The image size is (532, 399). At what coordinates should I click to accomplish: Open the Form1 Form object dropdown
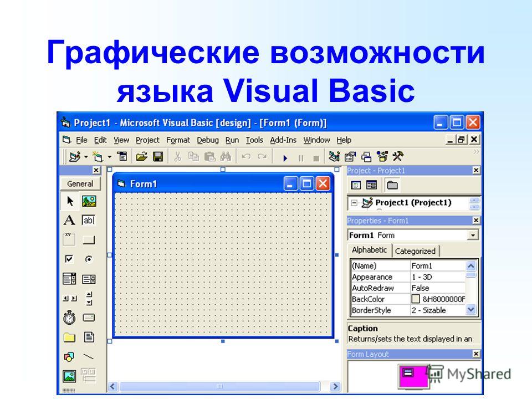point(472,235)
